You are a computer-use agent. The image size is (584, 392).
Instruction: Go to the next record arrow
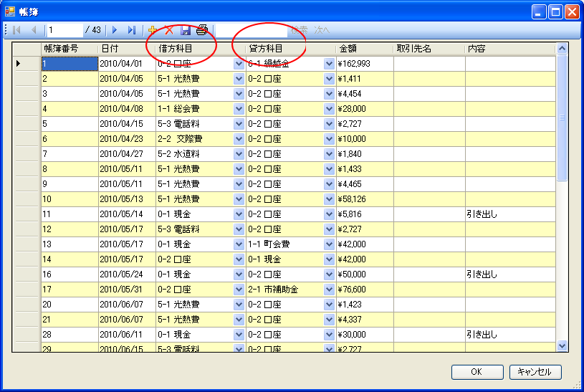[114, 30]
